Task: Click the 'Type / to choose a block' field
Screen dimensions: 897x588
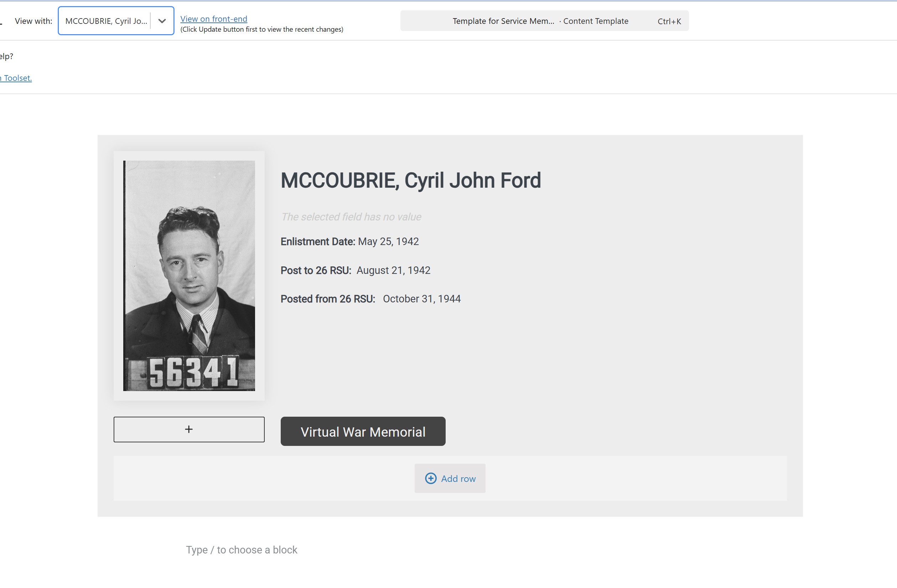Action: 241,550
